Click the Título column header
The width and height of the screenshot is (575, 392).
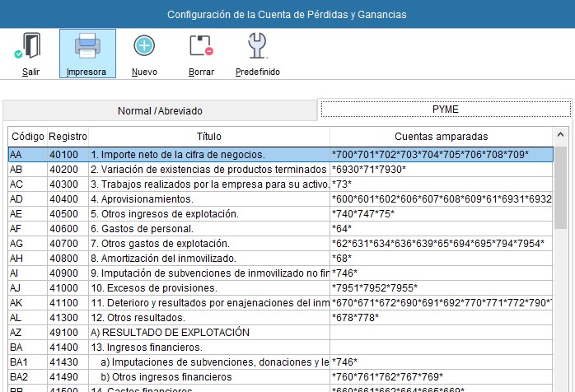coord(209,136)
